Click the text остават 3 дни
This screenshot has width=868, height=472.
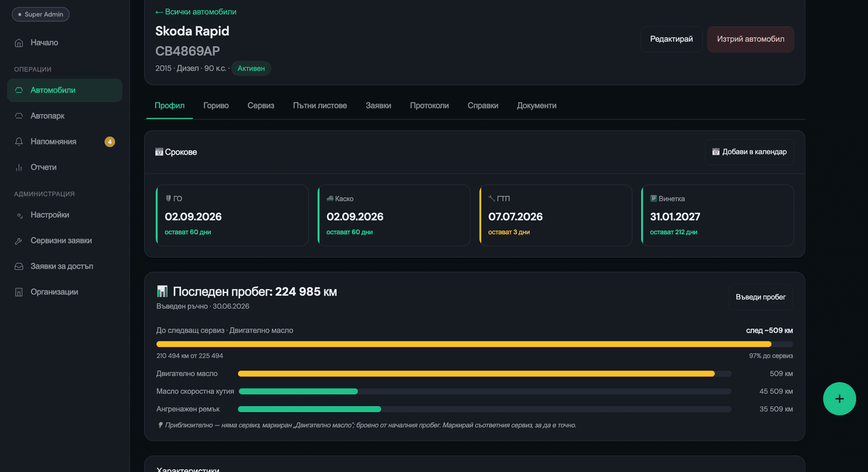[x=509, y=232]
